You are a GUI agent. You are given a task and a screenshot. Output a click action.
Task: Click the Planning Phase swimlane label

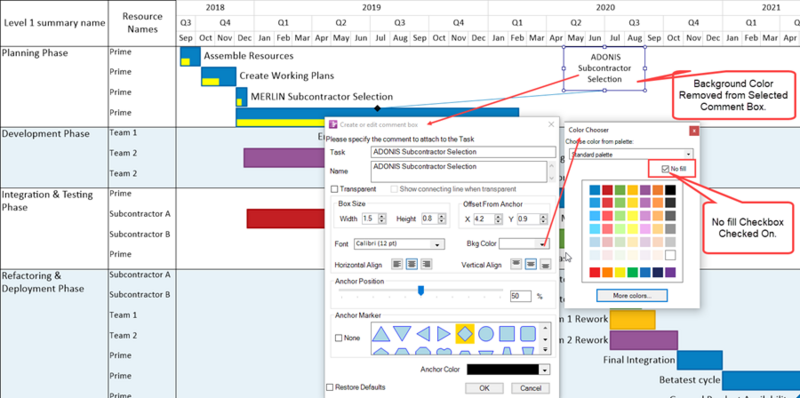click(35, 53)
